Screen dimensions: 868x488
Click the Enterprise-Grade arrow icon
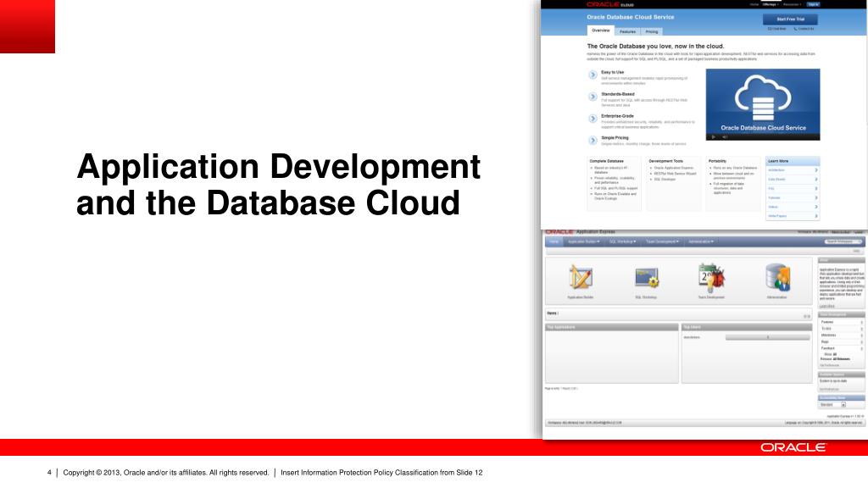pyautogui.click(x=593, y=119)
